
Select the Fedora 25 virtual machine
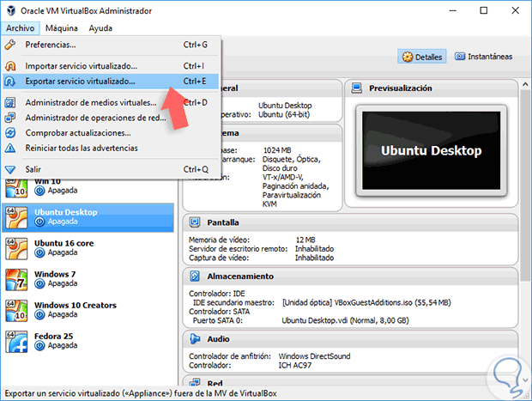coord(88,341)
